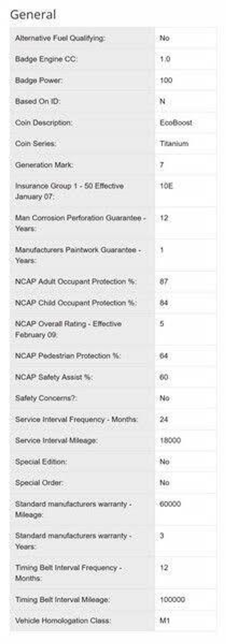Click the General section heading
Image resolution: width=226 pixels, height=644 pixels.
pyautogui.click(x=33, y=15)
